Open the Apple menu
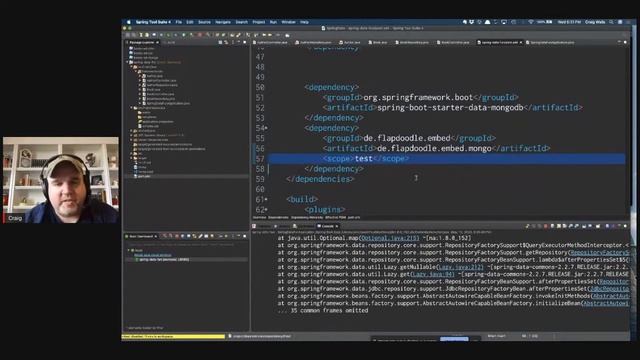 pyautogui.click(x=129, y=22)
